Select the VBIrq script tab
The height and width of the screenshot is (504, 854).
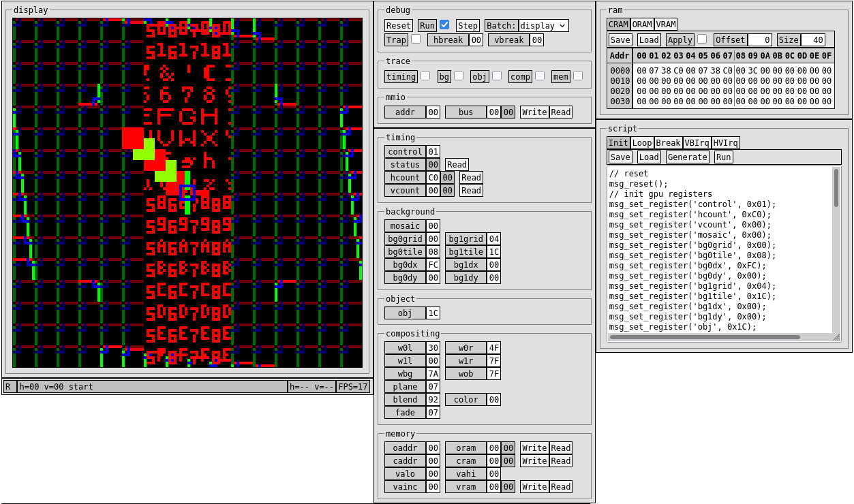pos(697,142)
